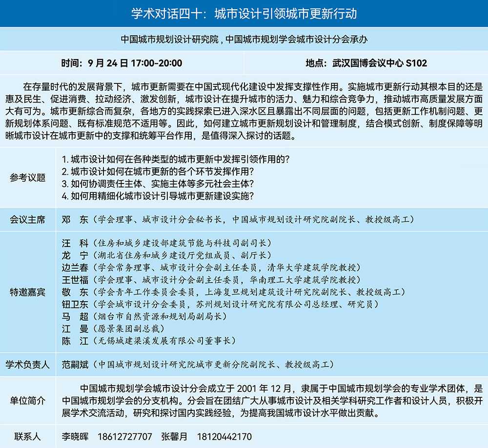Select phone number 18612727707
The height and width of the screenshot is (448, 488).
(125, 436)
